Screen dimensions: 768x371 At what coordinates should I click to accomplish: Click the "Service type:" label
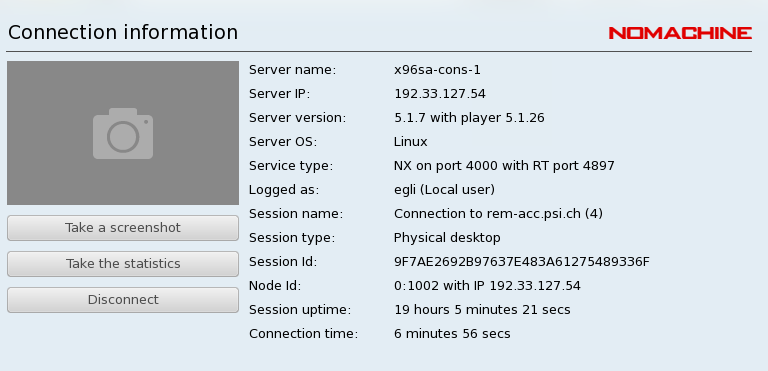tap(291, 166)
